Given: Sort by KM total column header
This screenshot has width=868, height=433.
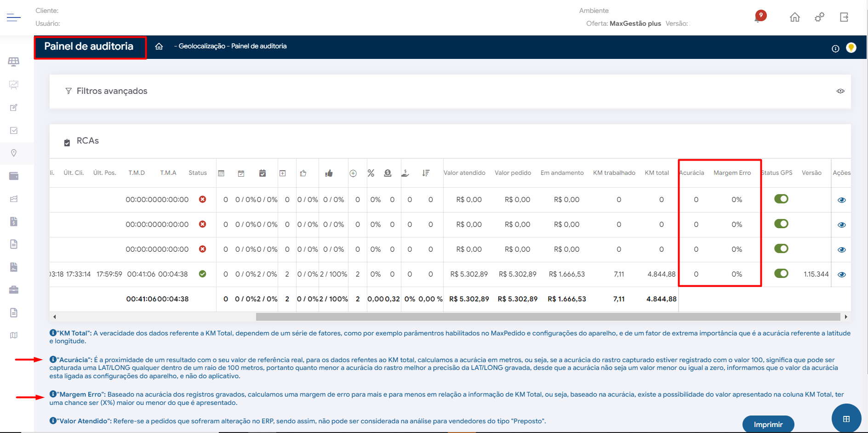Looking at the screenshot, I should click(657, 173).
